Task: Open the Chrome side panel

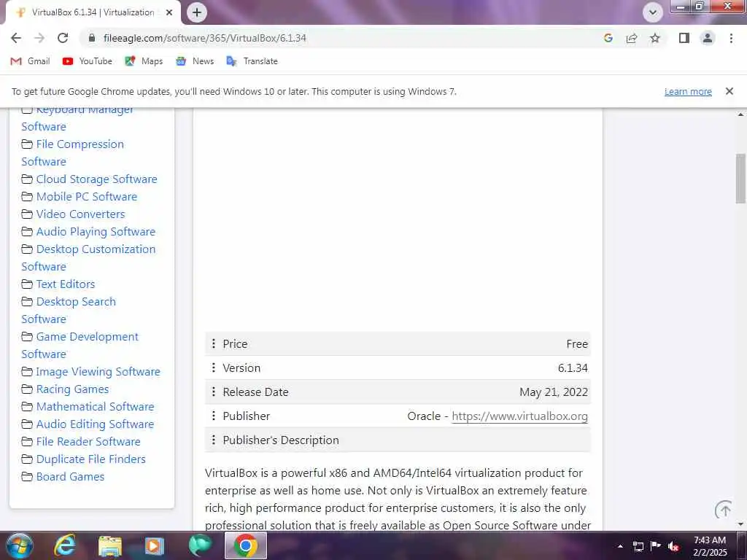Action: coord(684,38)
